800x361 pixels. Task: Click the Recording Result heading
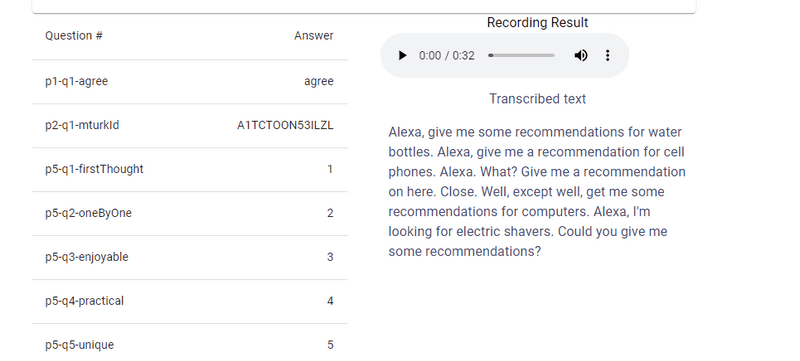click(538, 22)
